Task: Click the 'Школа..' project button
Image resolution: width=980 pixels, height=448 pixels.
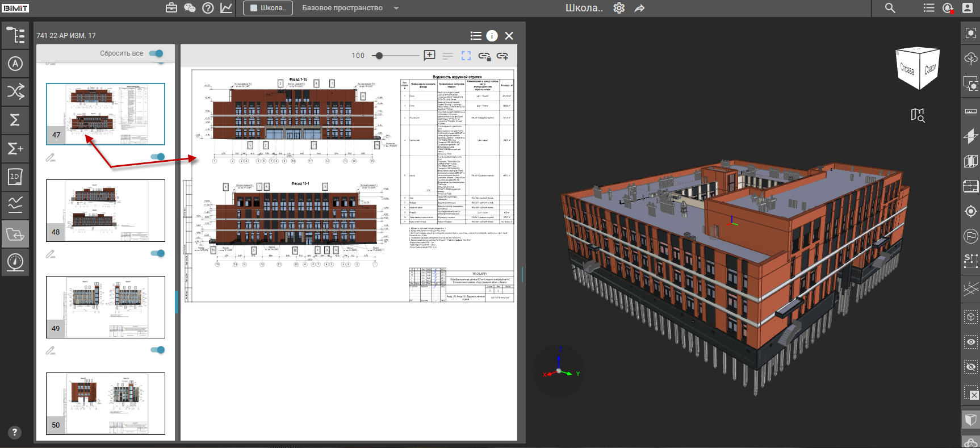Action: (268, 8)
